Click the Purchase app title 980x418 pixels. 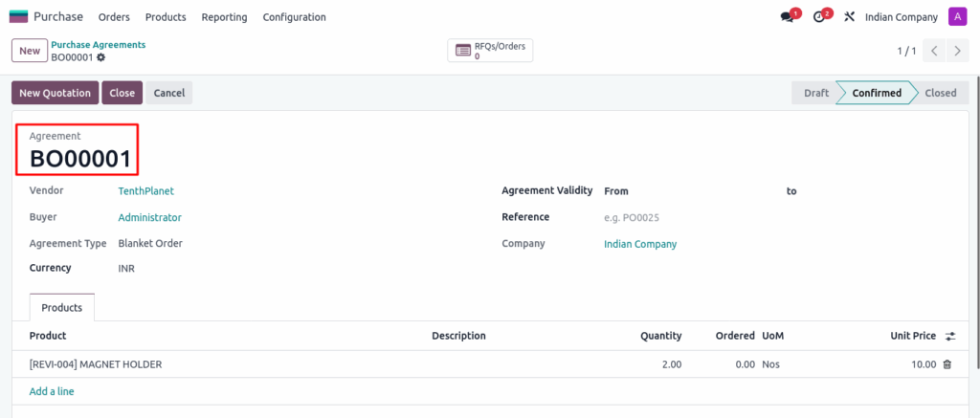pos(58,17)
